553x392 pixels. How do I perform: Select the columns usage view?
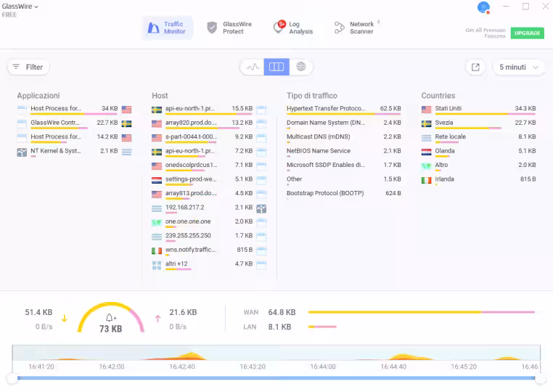(276, 67)
